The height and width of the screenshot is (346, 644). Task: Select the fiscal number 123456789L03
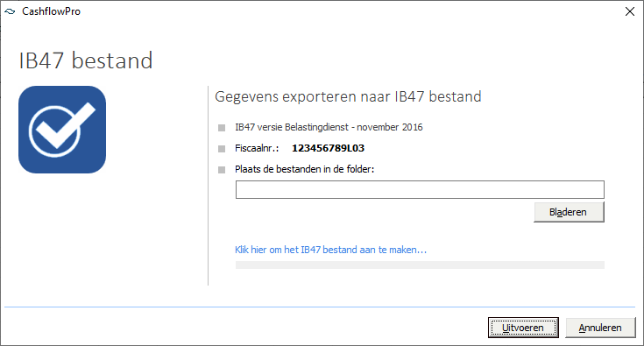click(x=329, y=148)
